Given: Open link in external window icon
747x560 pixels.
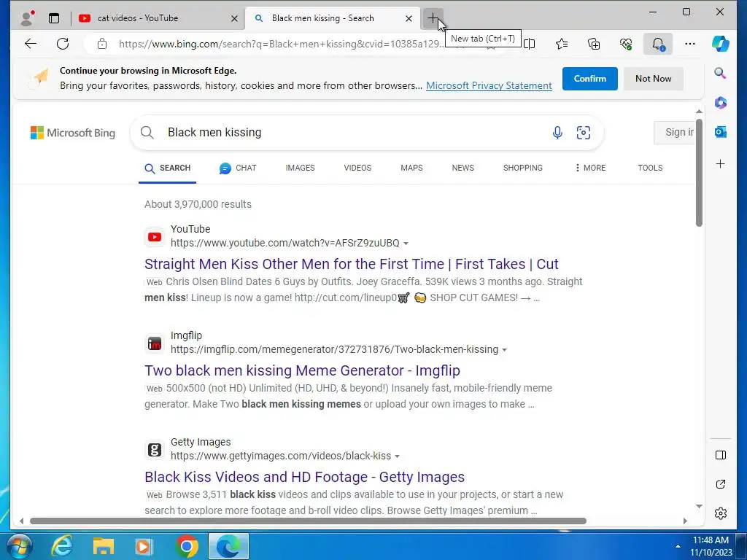Looking at the screenshot, I should (x=720, y=484).
